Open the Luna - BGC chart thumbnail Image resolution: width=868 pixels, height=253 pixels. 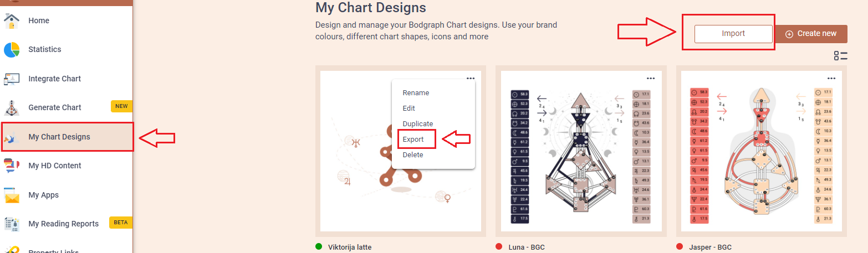pos(581,151)
